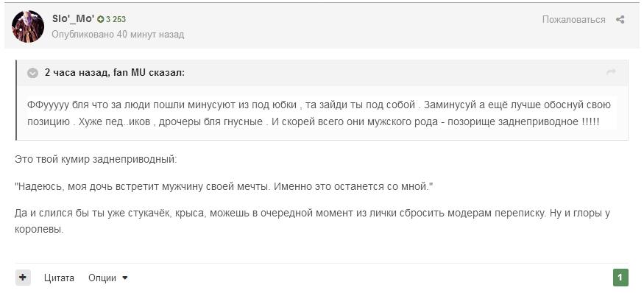This screenshot has height=293, width=644.
Task: Click the Slo'_Mo' avatar image
Action: point(27,27)
